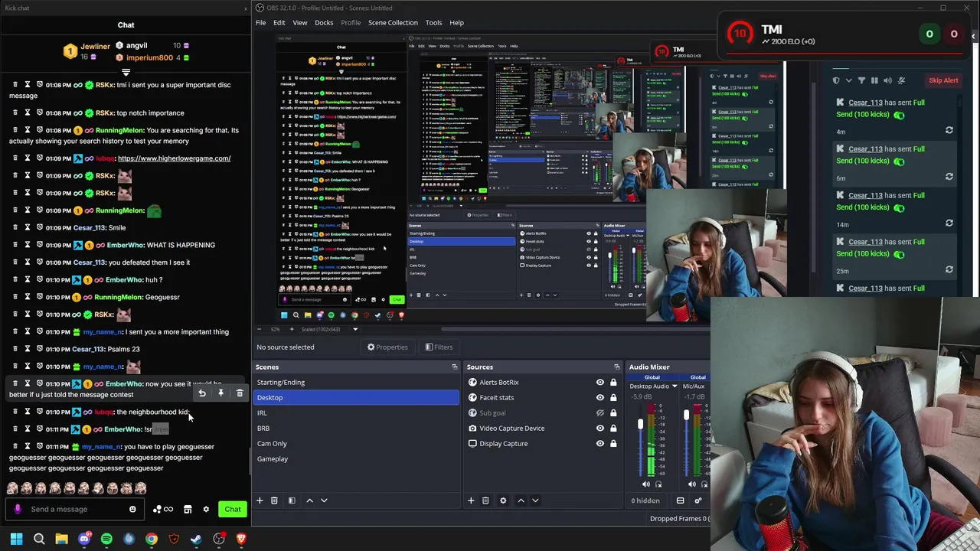Add a new scene with the plus icon
This screenshot has height=551, width=980.
(x=260, y=500)
